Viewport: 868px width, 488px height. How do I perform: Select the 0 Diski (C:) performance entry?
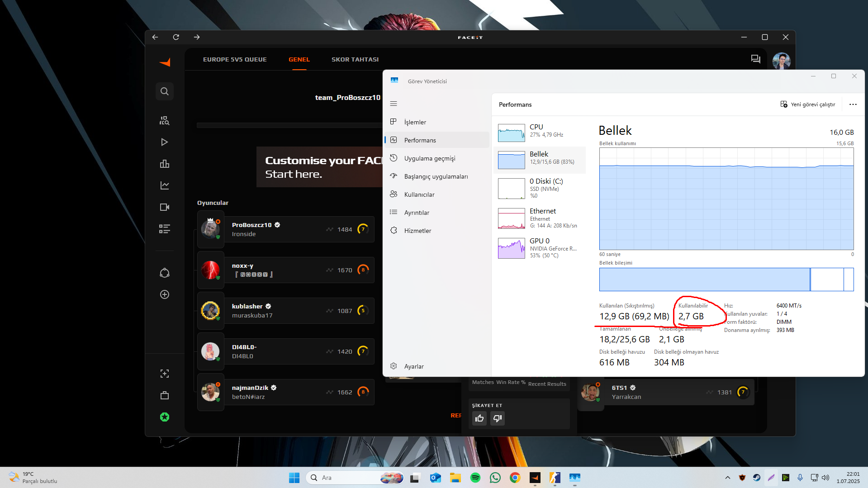pyautogui.click(x=540, y=188)
